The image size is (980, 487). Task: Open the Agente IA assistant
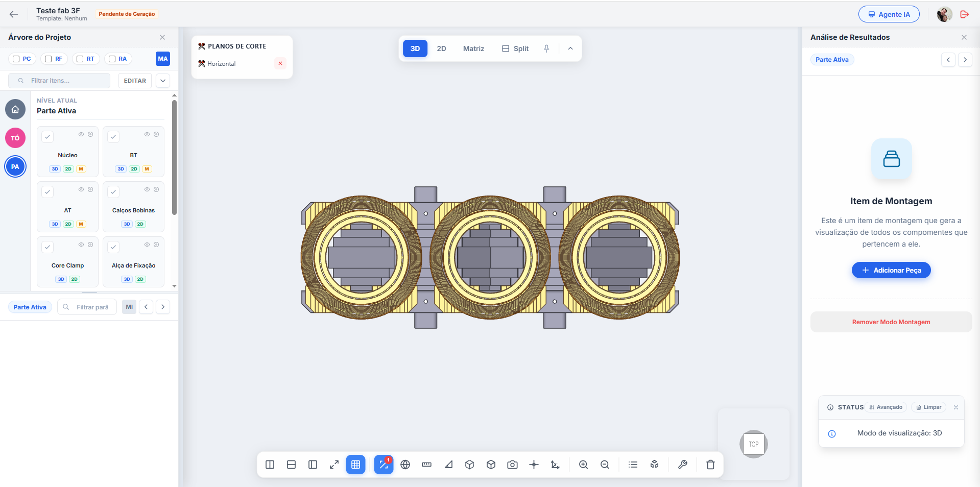pyautogui.click(x=889, y=14)
